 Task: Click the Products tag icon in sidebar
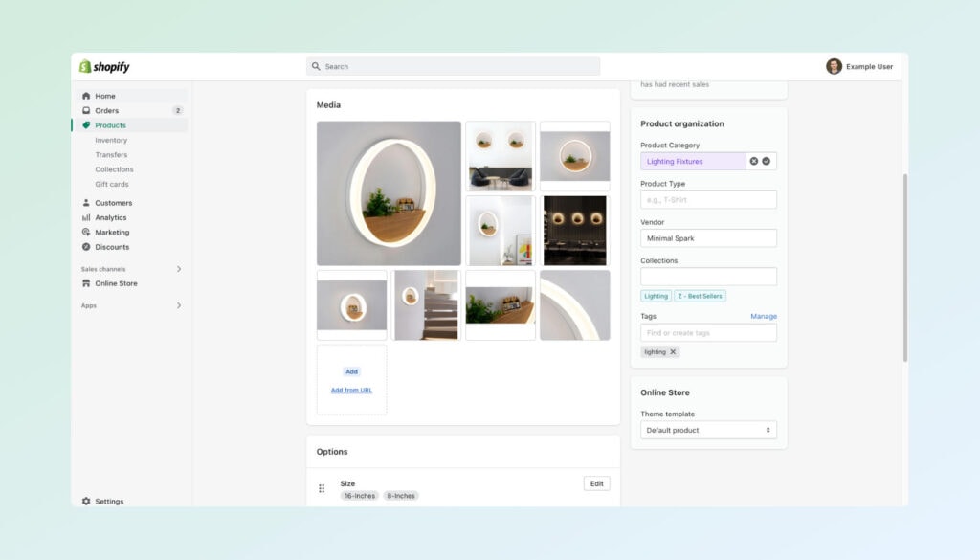[87, 124]
